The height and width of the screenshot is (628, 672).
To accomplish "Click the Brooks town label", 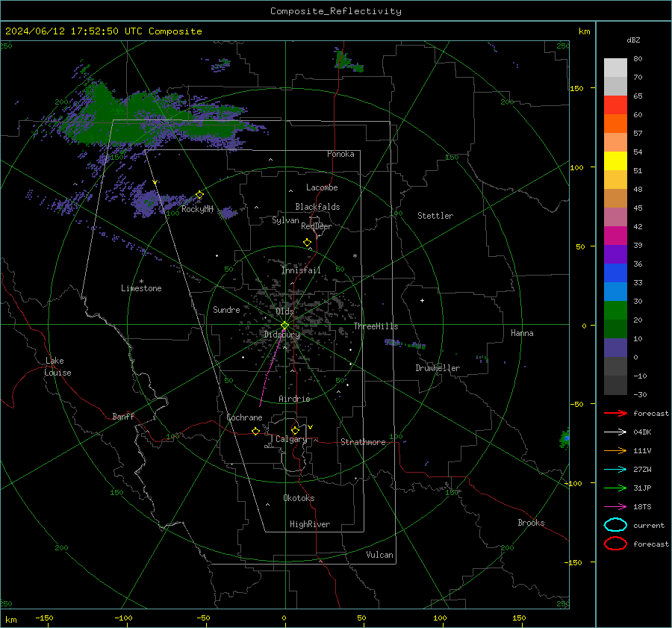I will tap(531, 523).
